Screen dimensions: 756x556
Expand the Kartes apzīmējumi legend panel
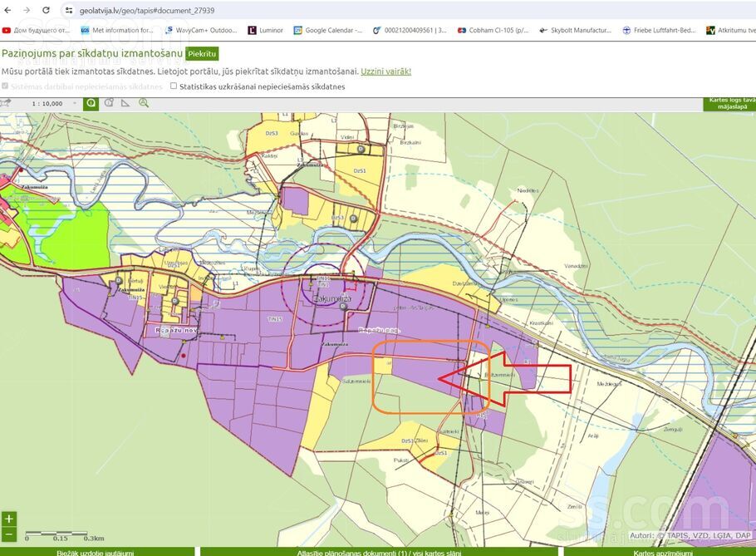point(662,552)
